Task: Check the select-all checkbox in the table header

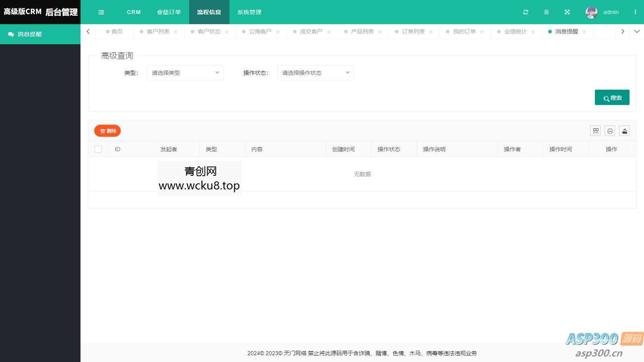Action: 98,149
